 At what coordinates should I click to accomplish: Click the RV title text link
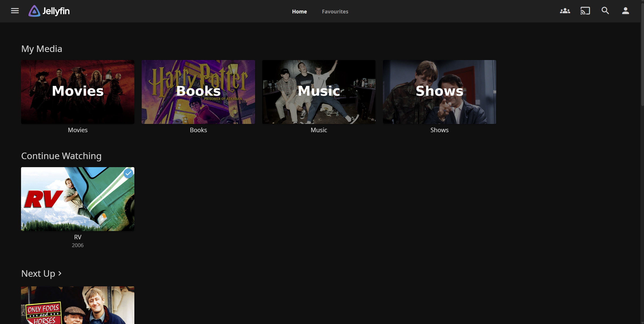(x=77, y=237)
